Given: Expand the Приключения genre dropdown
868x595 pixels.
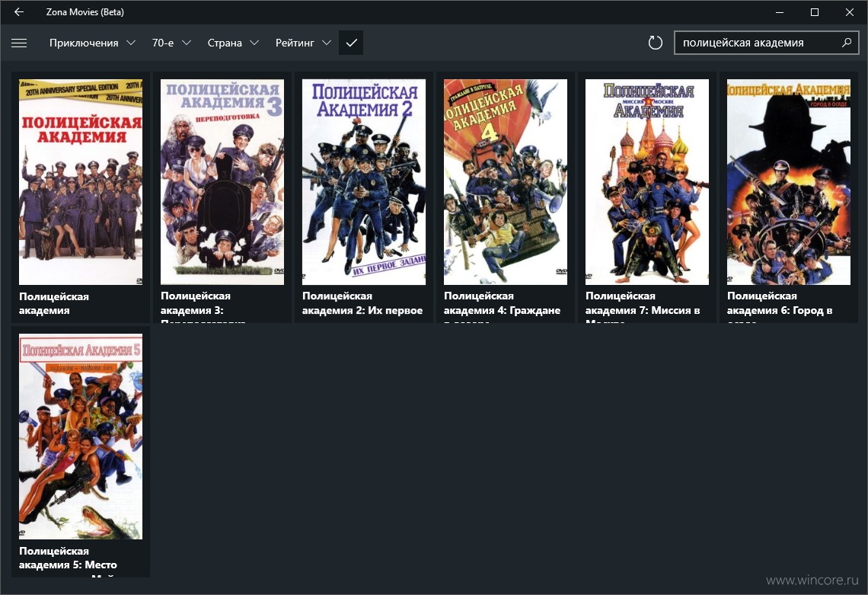Looking at the screenshot, I should [x=92, y=43].
